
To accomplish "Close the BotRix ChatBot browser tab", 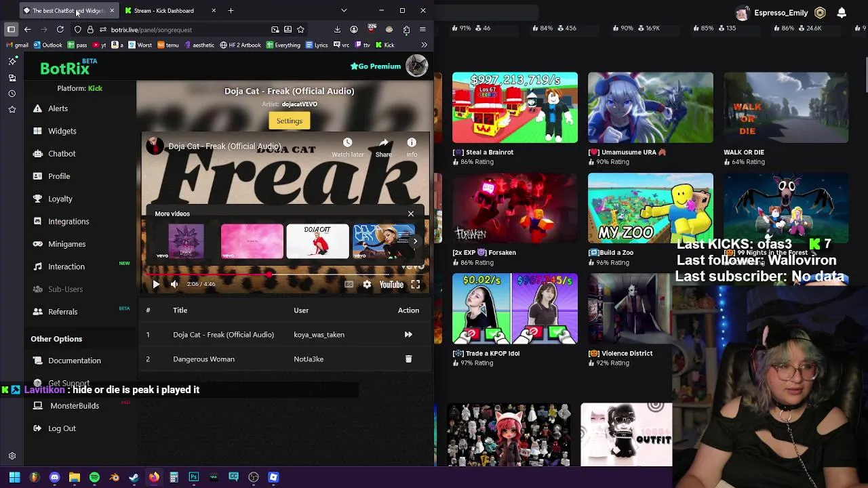I will [112, 11].
